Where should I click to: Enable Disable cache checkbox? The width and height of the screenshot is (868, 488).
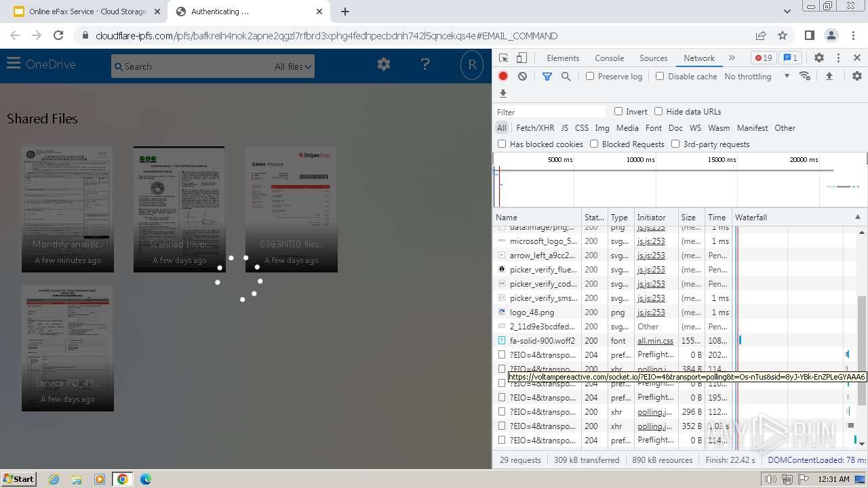(x=660, y=77)
